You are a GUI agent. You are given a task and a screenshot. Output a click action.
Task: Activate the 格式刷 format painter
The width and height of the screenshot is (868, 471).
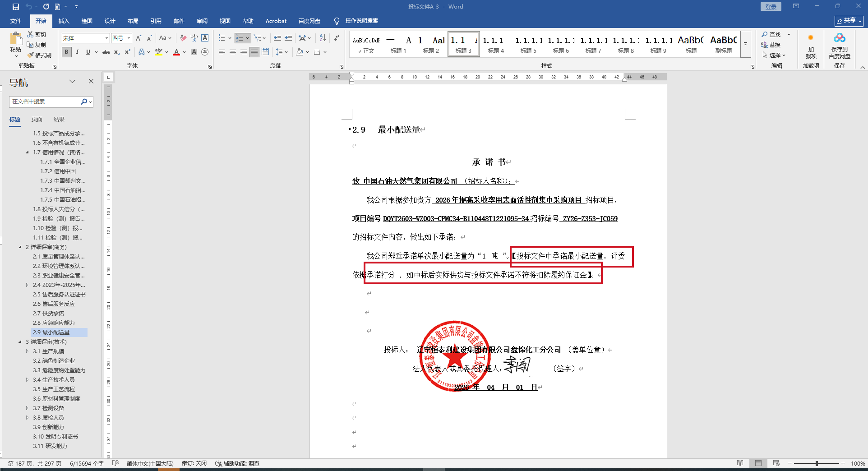(39, 55)
